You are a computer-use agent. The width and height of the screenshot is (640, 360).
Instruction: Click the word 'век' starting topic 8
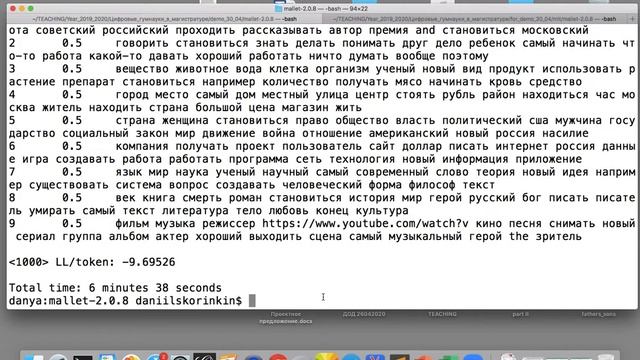tap(125, 198)
